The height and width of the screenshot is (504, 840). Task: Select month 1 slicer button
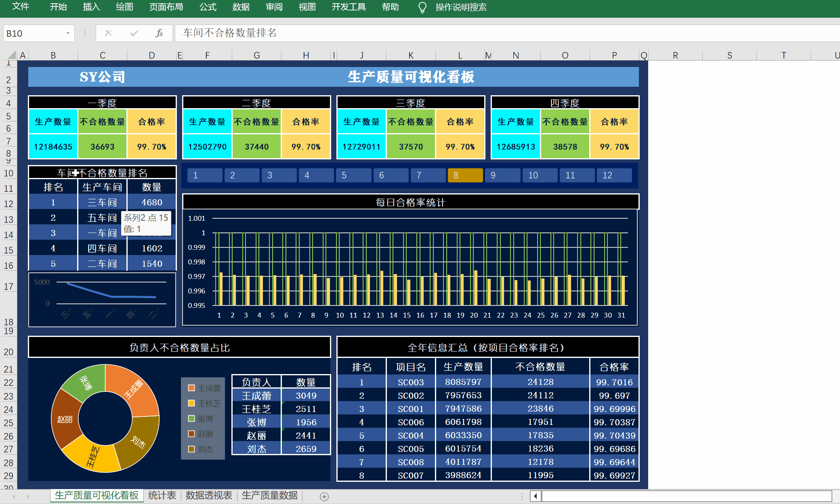click(204, 175)
